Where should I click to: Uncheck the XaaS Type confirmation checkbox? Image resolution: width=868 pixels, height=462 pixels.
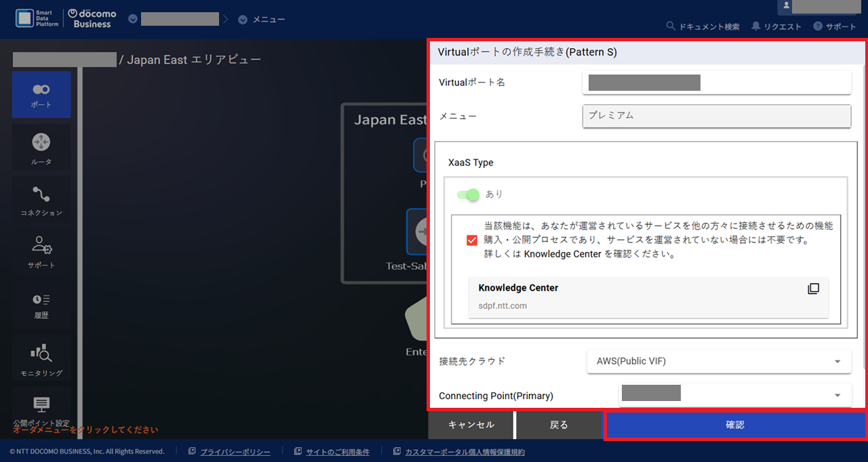[x=471, y=240]
